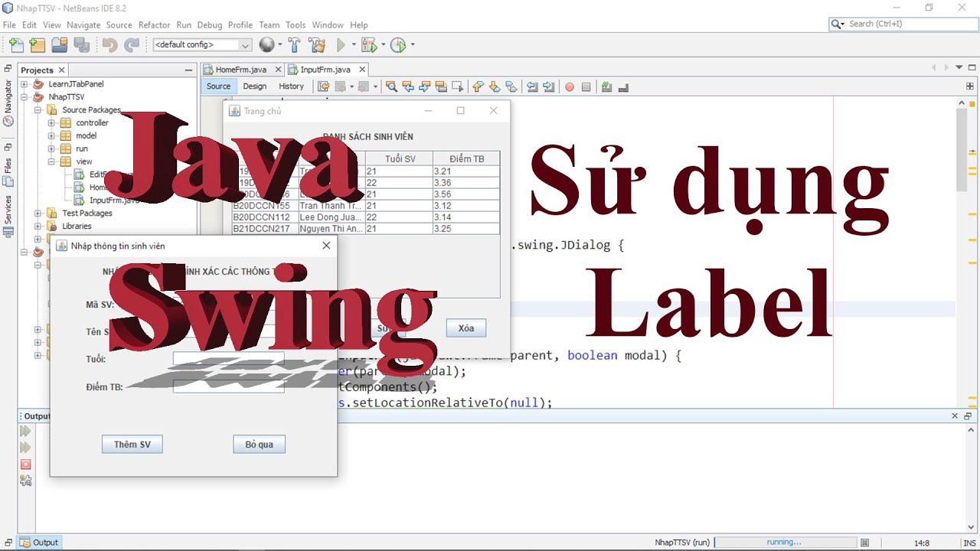Open the Refactor menu
The image size is (980, 551).
(x=154, y=25)
